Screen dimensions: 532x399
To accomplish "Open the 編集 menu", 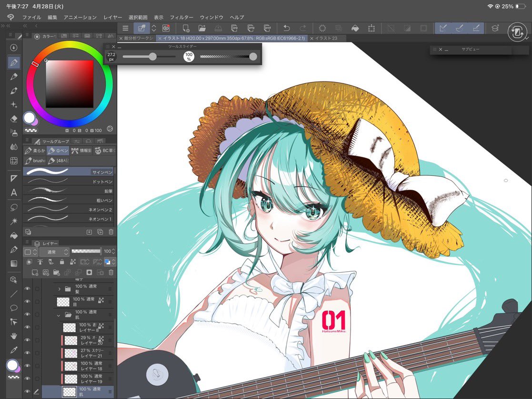I will click(x=52, y=17).
